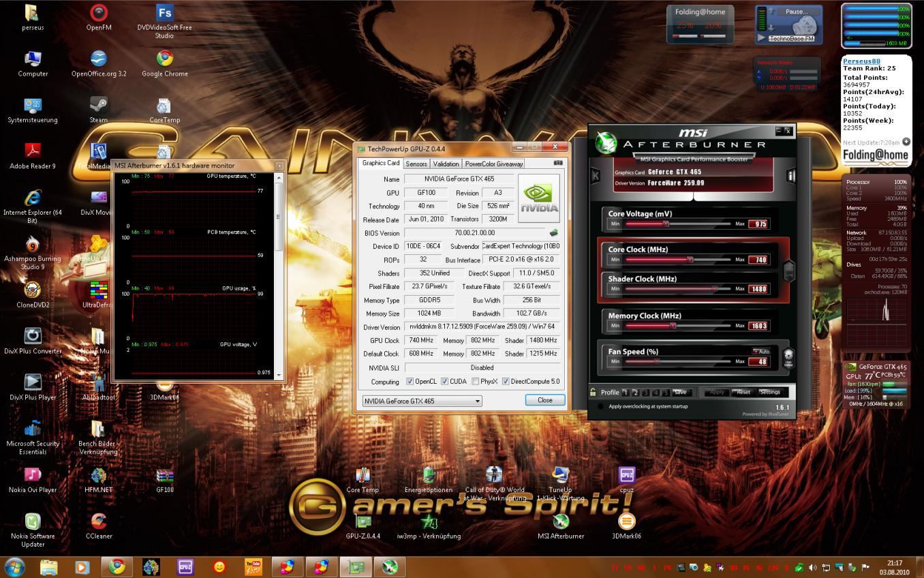Toggle the DirectCompute 5.0 checkbox
This screenshot has height=578, width=924.
click(506, 382)
